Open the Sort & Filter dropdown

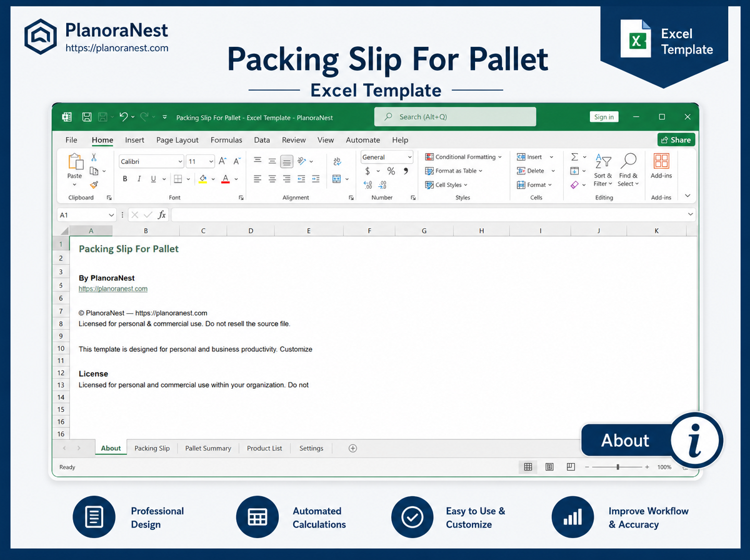pyautogui.click(x=603, y=170)
